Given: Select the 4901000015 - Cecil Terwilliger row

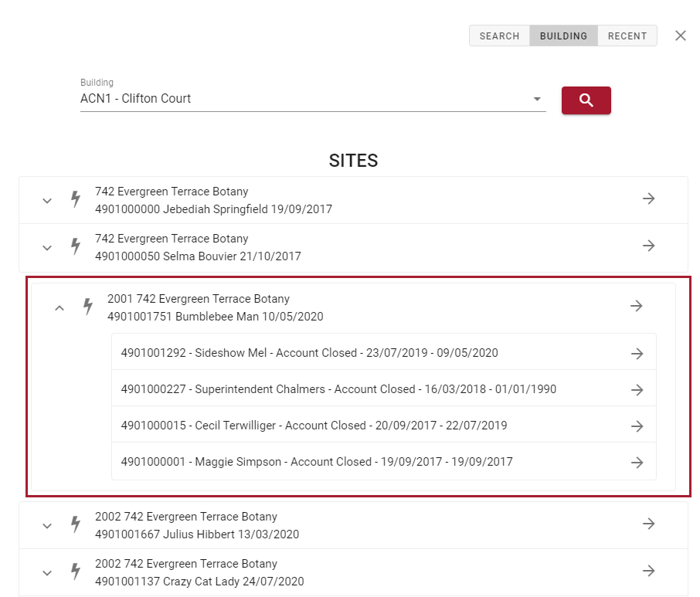Looking at the screenshot, I should click(x=384, y=426).
